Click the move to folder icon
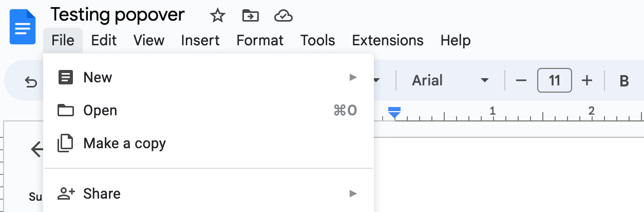This screenshot has height=212, width=644. coord(251,16)
